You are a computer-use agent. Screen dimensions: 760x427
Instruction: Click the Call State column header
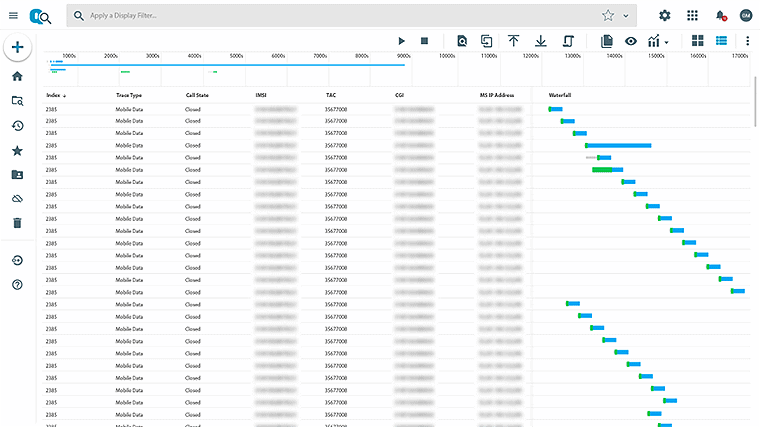[x=197, y=95]
